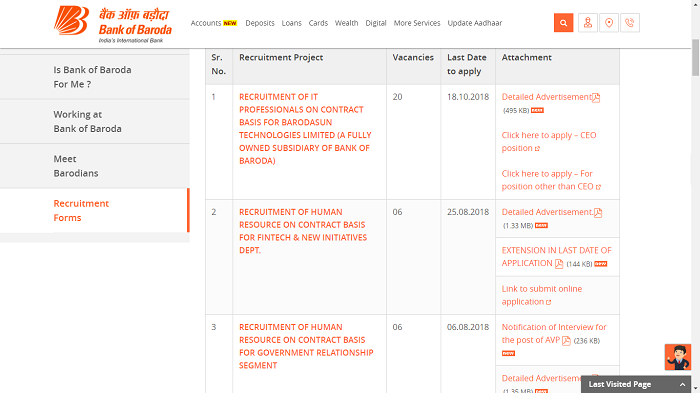Open the Digital menu
The width and height of the screenshot is (700, 393).
click(376, 23)
